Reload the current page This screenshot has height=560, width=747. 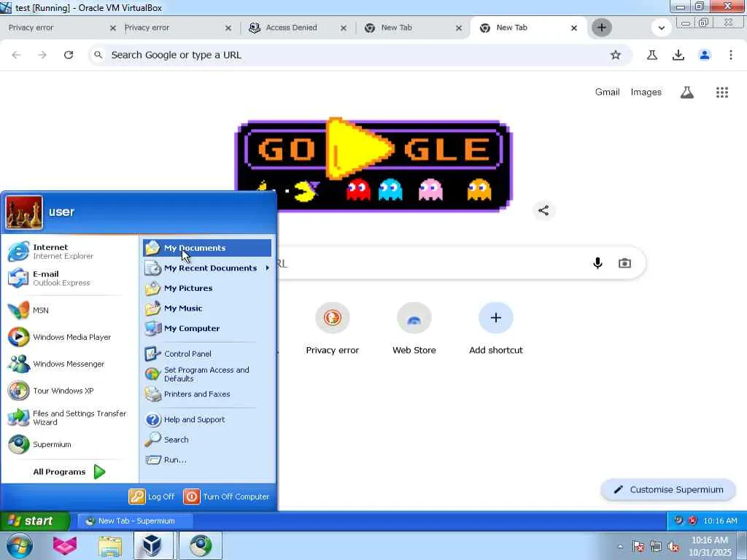69,55
